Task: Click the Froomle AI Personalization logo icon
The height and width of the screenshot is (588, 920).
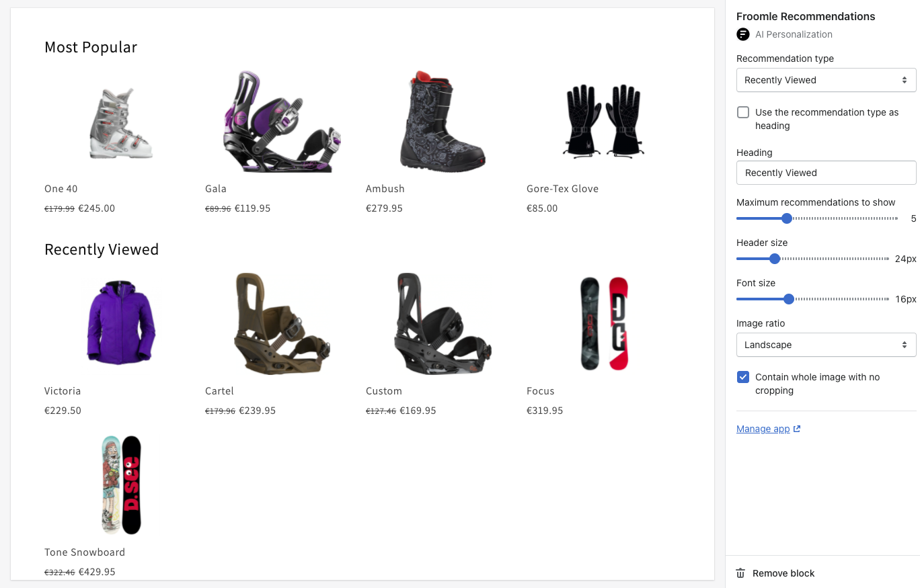Action: [x=742, y=34]
